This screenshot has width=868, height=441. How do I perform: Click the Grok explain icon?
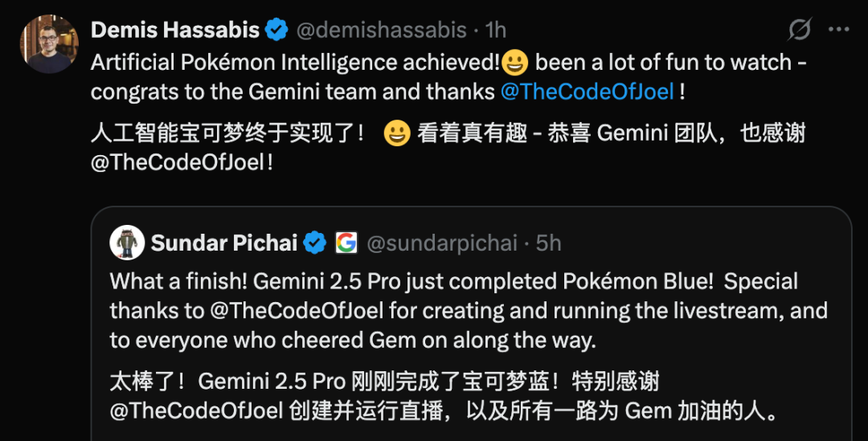point(800,30)
